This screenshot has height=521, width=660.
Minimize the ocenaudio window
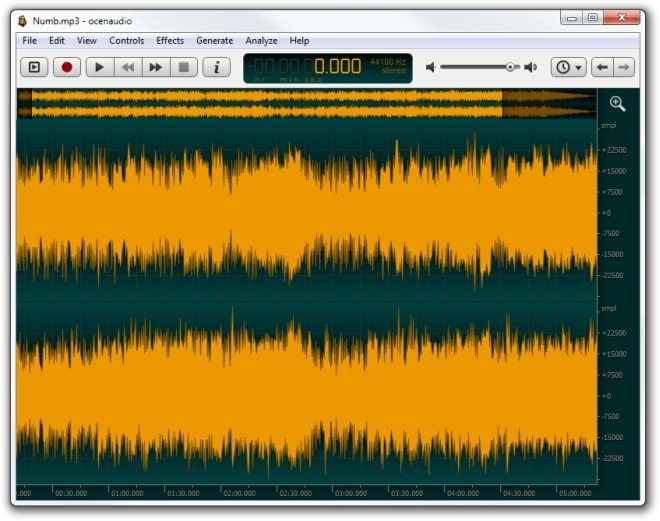click(572, 18)
